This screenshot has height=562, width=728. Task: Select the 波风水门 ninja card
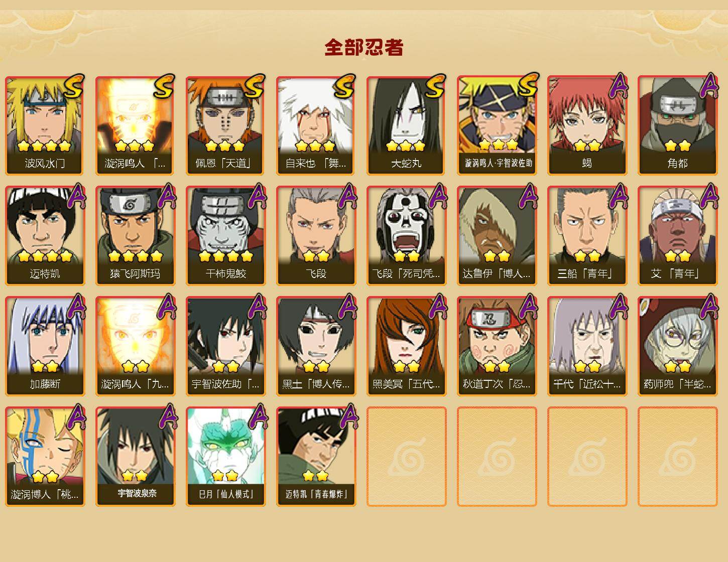click(x=45, y=125)
